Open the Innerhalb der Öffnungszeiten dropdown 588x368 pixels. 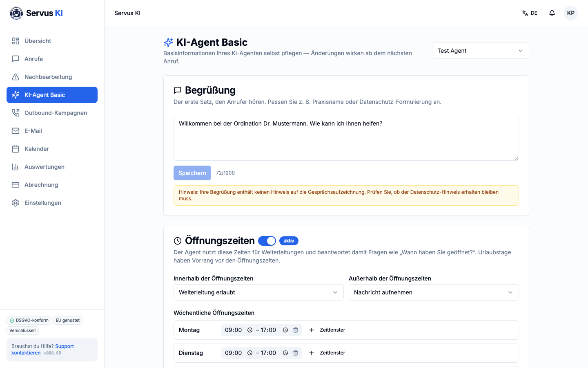tap(258, 292)
